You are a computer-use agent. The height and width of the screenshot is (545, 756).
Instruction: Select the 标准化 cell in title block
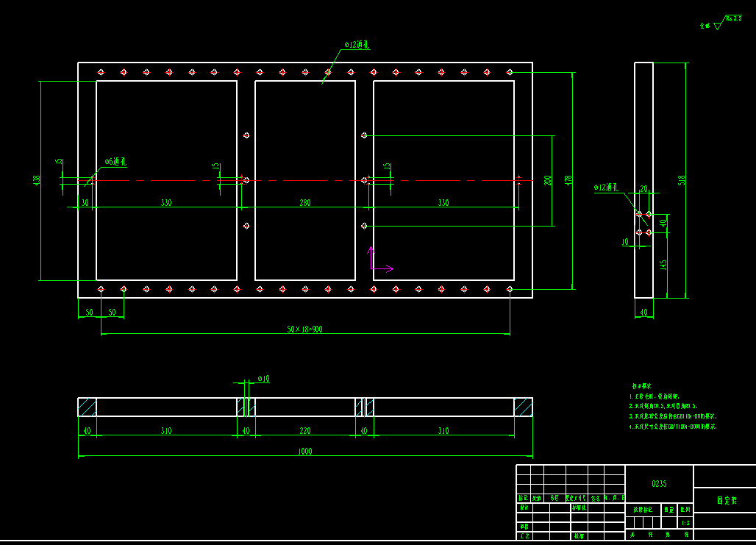click(579, 507)
